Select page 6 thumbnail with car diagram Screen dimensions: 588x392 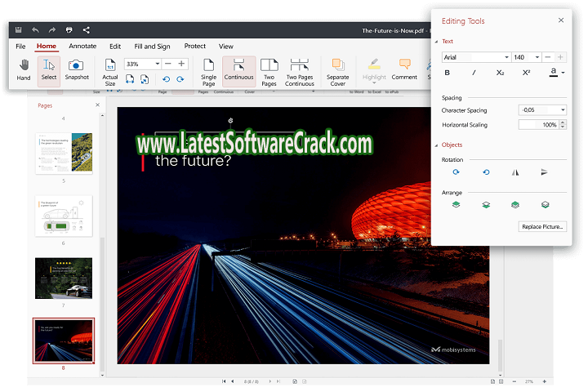[x=64, y=216]
